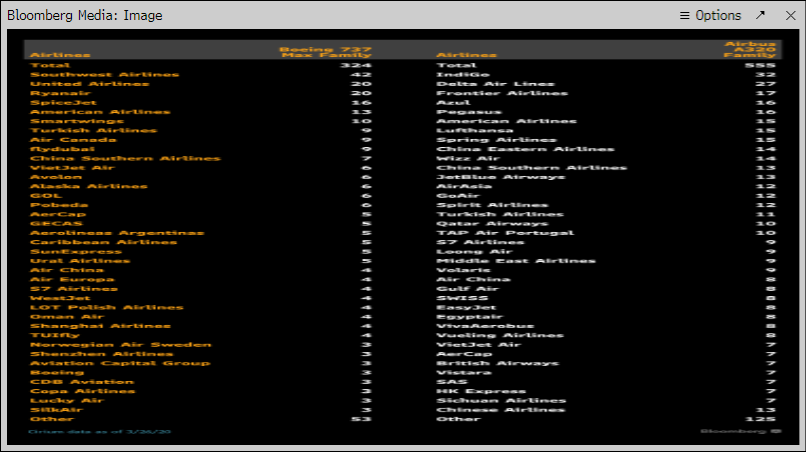Select the Avolon row

pyautogui.click(x=200, y=177)
